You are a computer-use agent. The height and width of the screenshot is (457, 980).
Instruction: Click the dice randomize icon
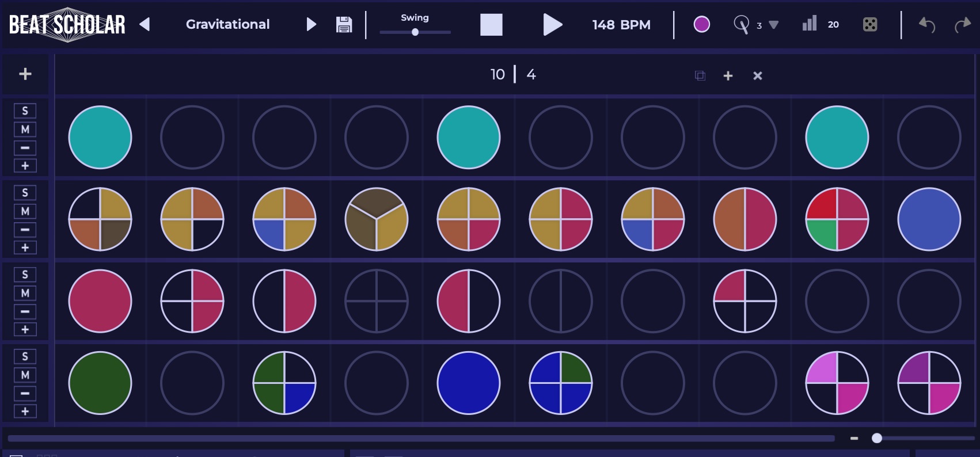coord(869,25)
